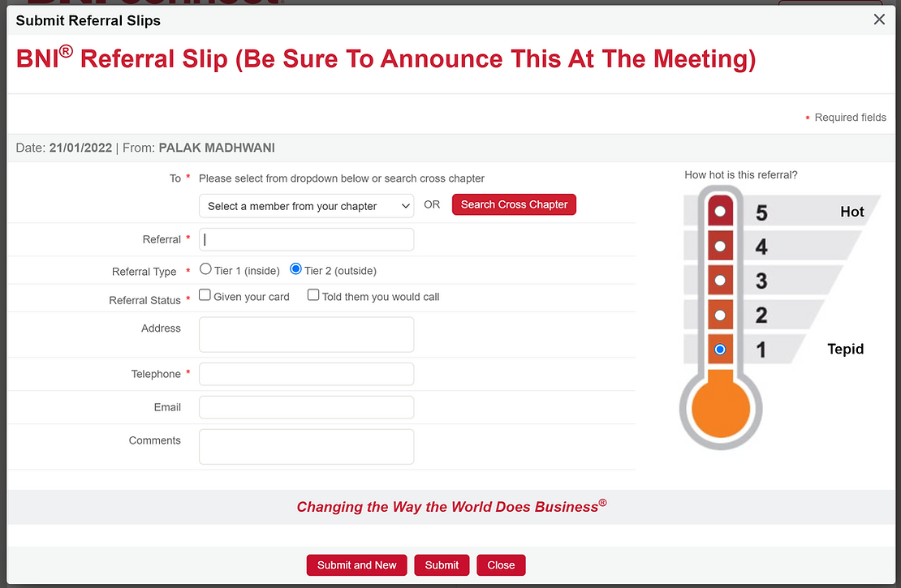Click the Search Cross Chapter button
The image size is (901, 588).
coord(514,204)
